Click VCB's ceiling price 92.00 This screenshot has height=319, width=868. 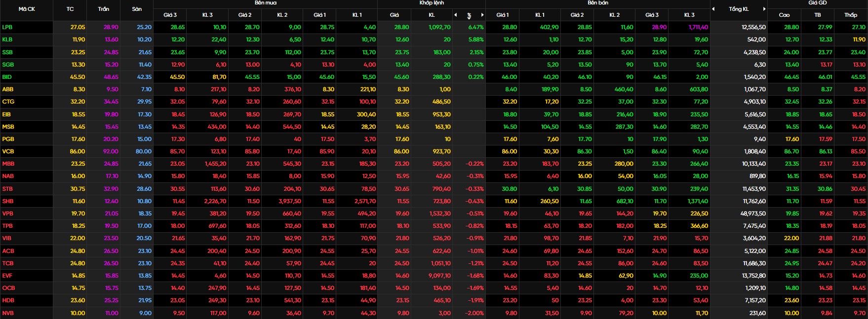tap(111, 151)
